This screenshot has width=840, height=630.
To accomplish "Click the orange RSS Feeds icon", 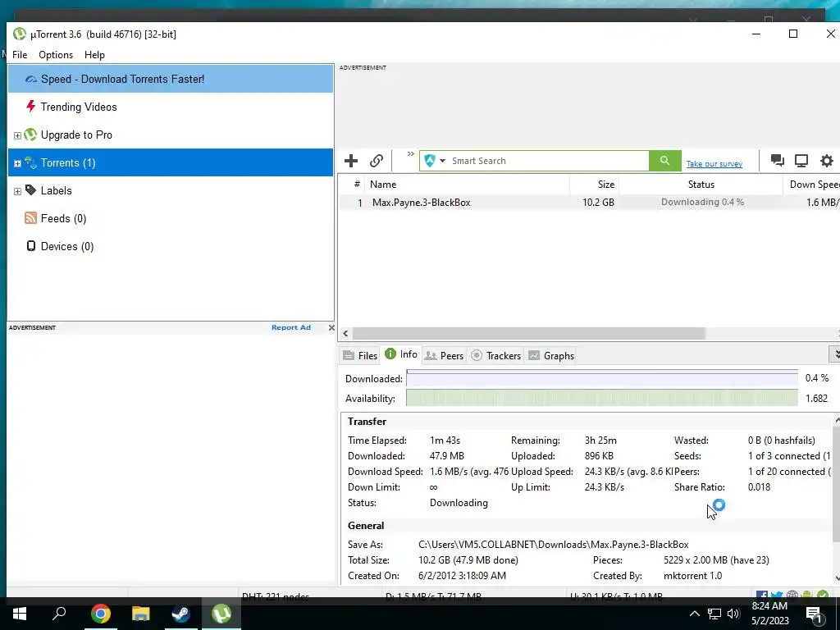I will (x=31, y=217).
